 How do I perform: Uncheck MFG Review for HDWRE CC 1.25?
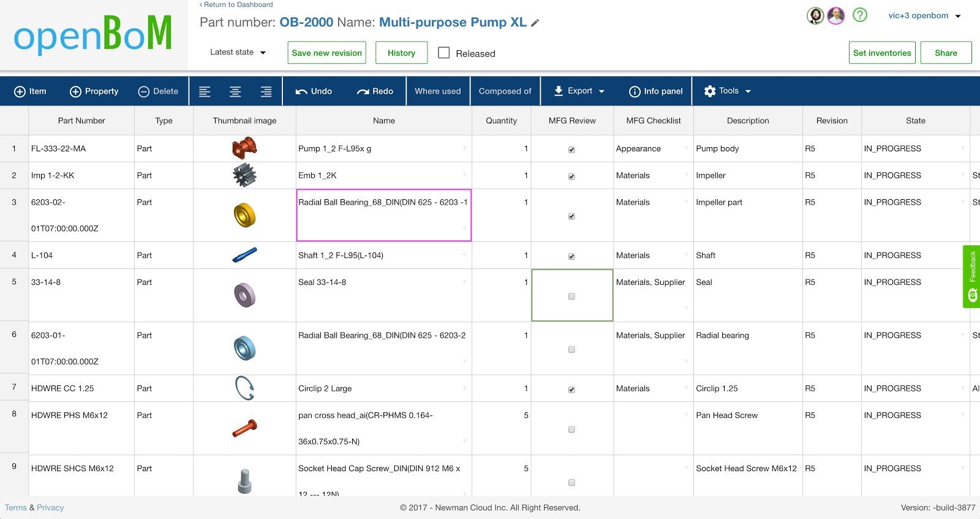click(571, 390)
